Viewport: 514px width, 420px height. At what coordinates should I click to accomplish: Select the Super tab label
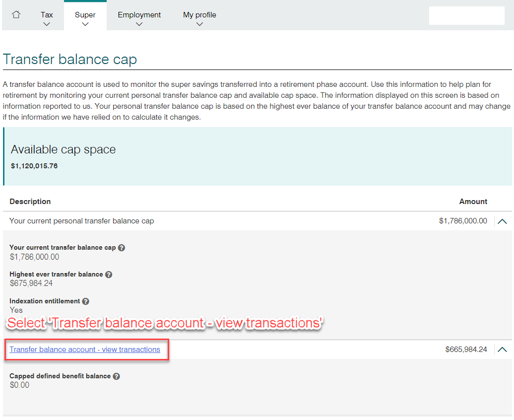point(85,15)
